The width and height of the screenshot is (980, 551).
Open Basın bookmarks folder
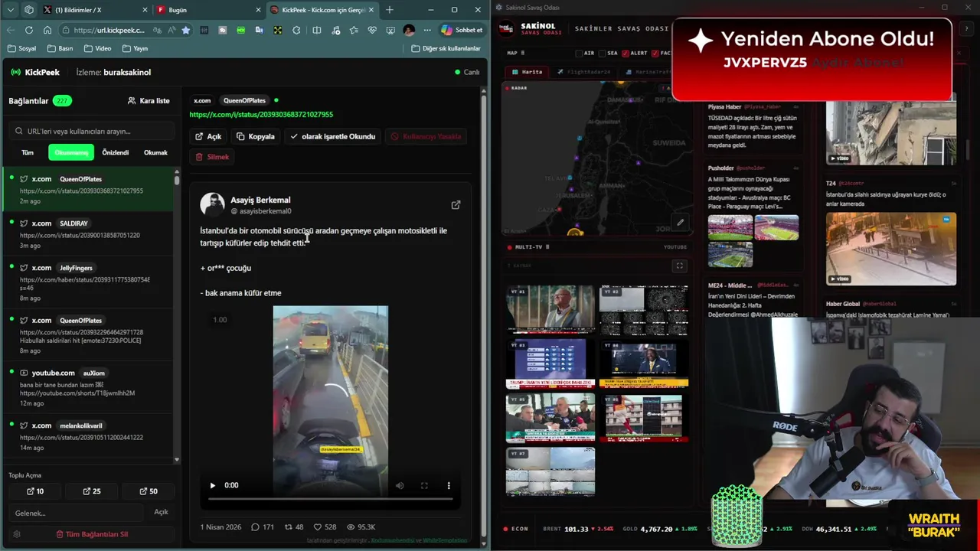60,48
